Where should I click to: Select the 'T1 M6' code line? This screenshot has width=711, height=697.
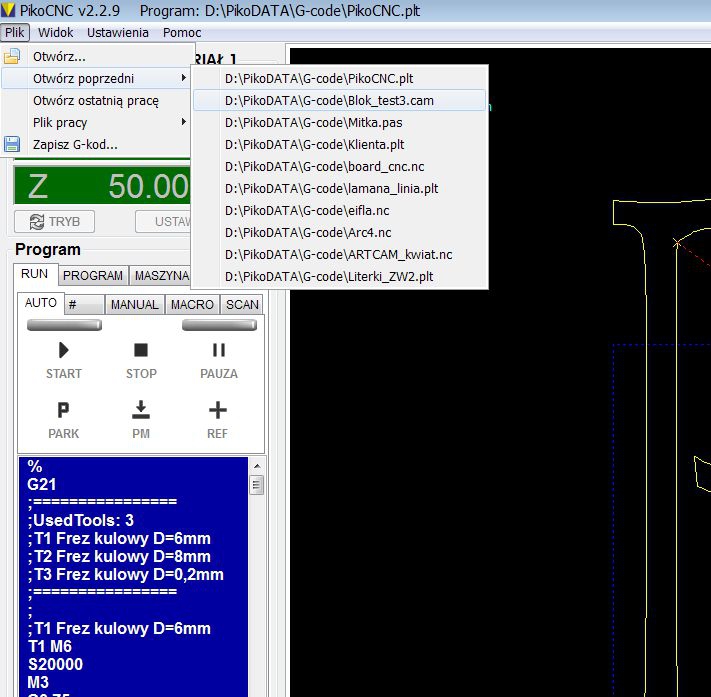click(134, 646)
